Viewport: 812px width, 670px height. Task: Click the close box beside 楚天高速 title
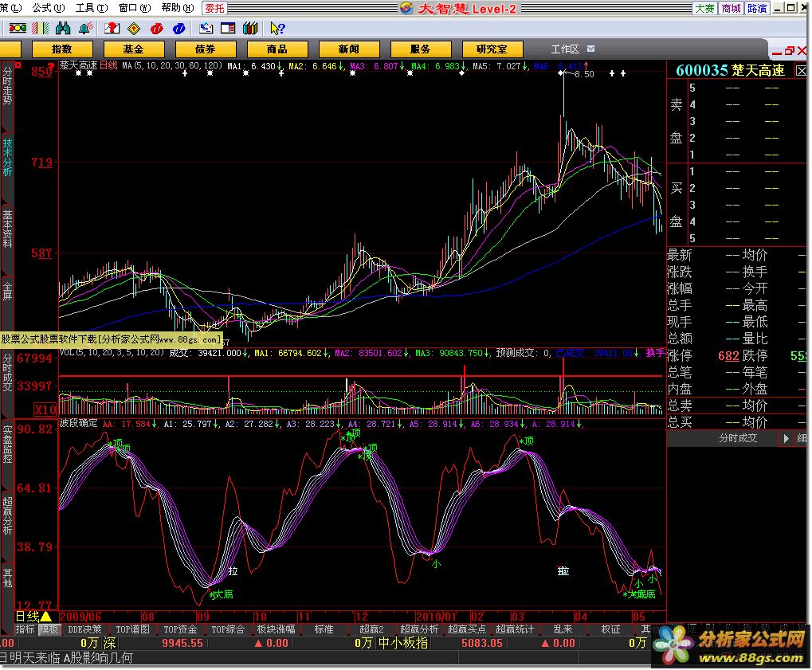[801, 70]
